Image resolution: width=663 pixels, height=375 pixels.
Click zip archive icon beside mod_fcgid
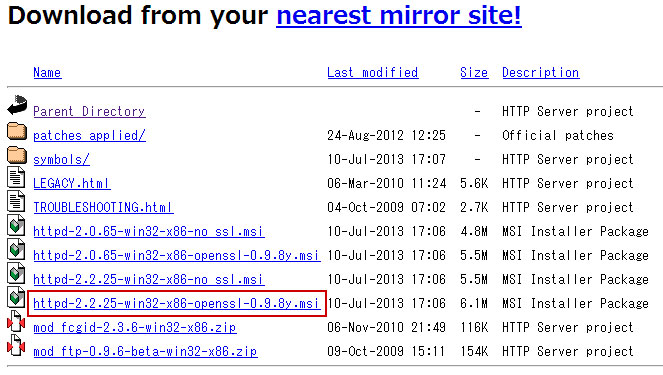[16, 321]
